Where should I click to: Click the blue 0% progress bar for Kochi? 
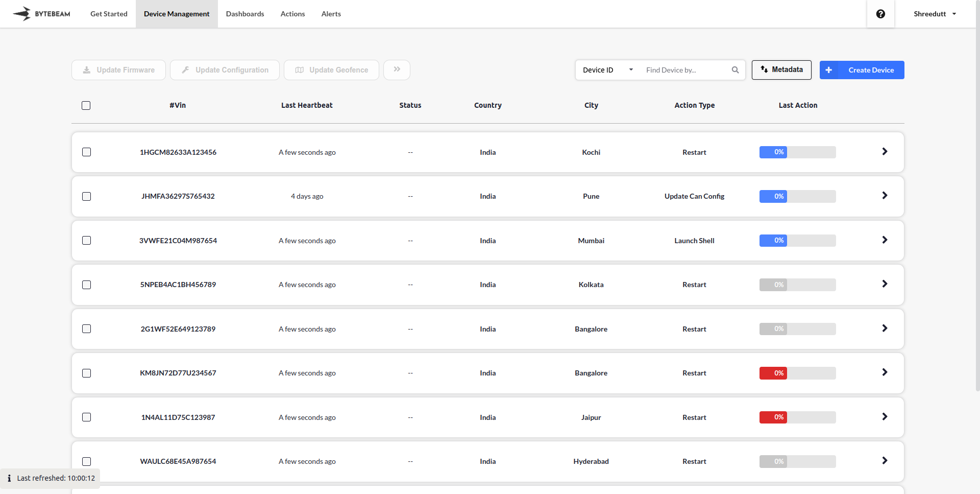[x=797, y=152]
